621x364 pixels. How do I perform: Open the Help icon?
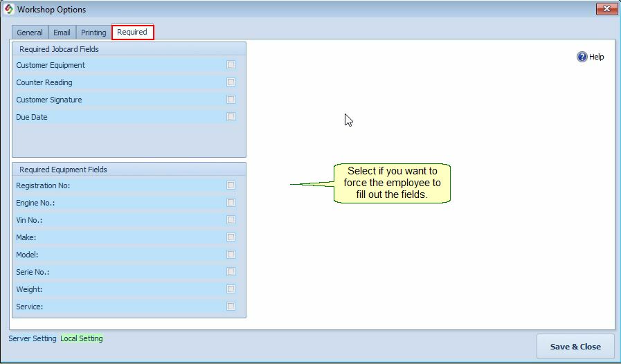coord(582,57)
